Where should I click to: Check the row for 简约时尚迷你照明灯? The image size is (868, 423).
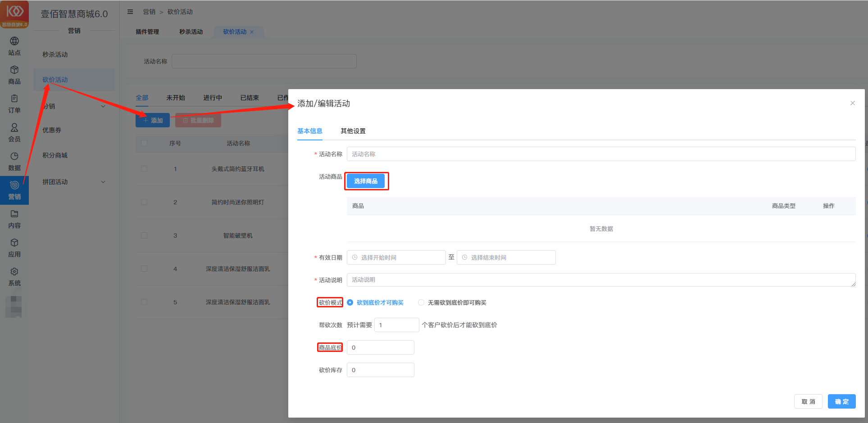point(144,202)
